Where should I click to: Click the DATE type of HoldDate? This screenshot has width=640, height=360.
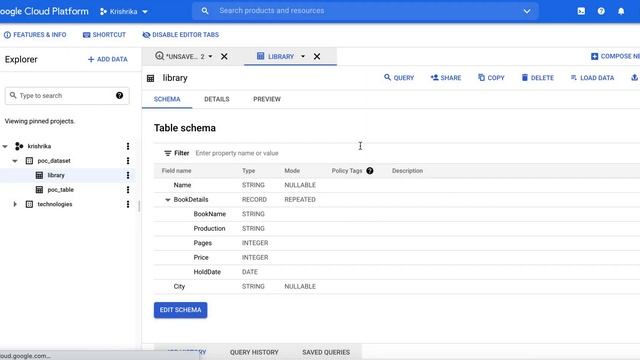(250, 272)
